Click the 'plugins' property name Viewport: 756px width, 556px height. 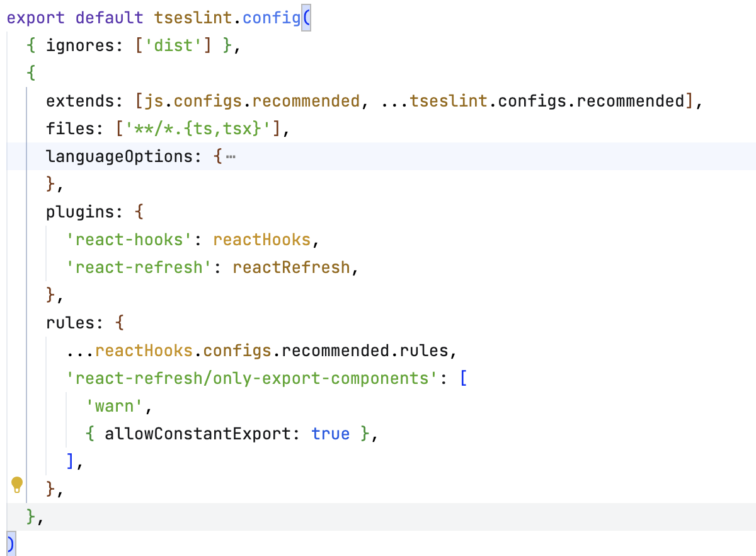pyautogui.click(x=80, y=212)
